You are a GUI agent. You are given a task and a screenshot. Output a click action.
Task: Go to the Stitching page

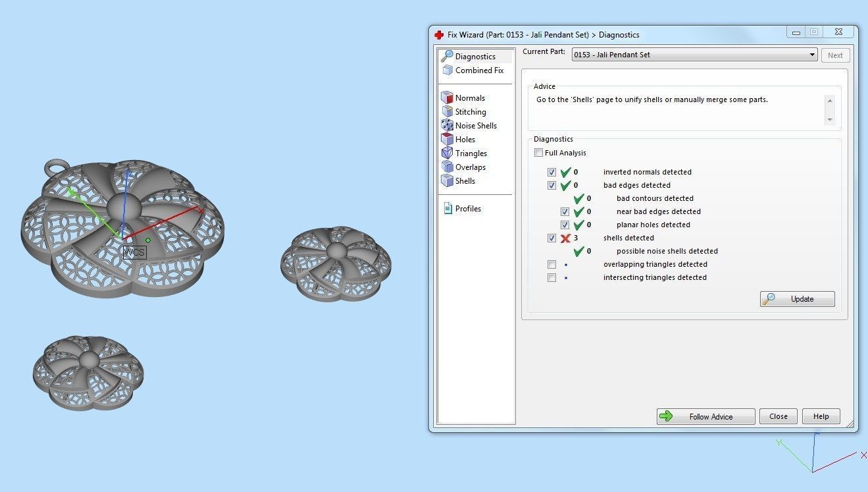pos(471,112)
